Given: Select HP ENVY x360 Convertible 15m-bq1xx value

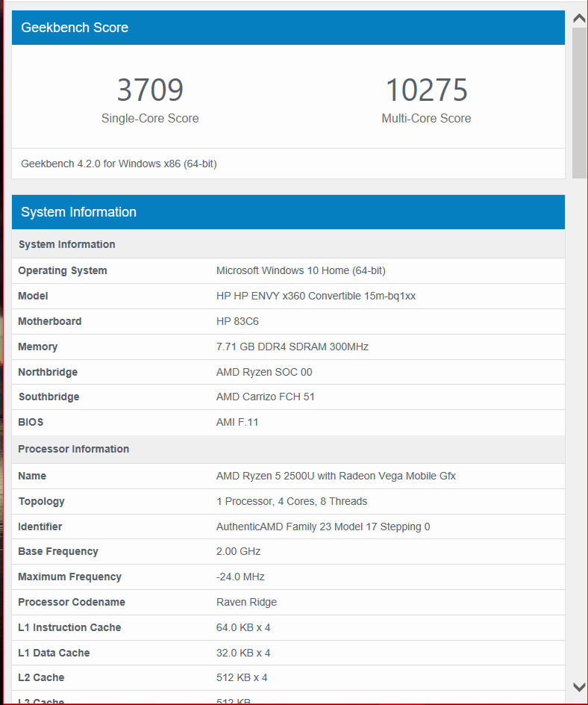Looking at the screenshot, I should tap(316, 296).
